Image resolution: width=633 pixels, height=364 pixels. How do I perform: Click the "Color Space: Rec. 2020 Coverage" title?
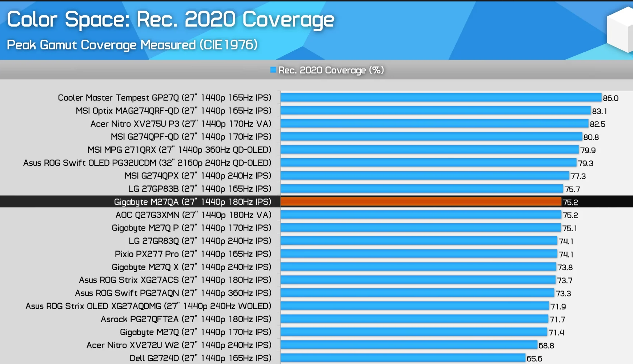pos(171,19)
